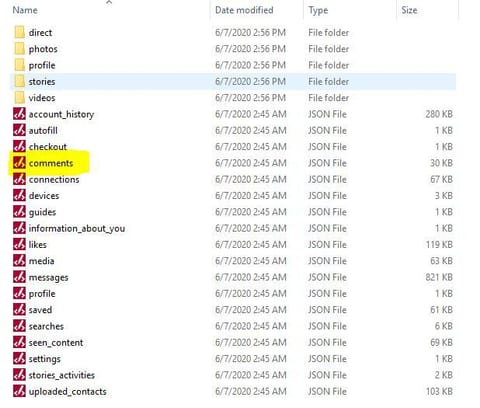
Task: Select the messages JSON file icon
Action: click(19, 277)
